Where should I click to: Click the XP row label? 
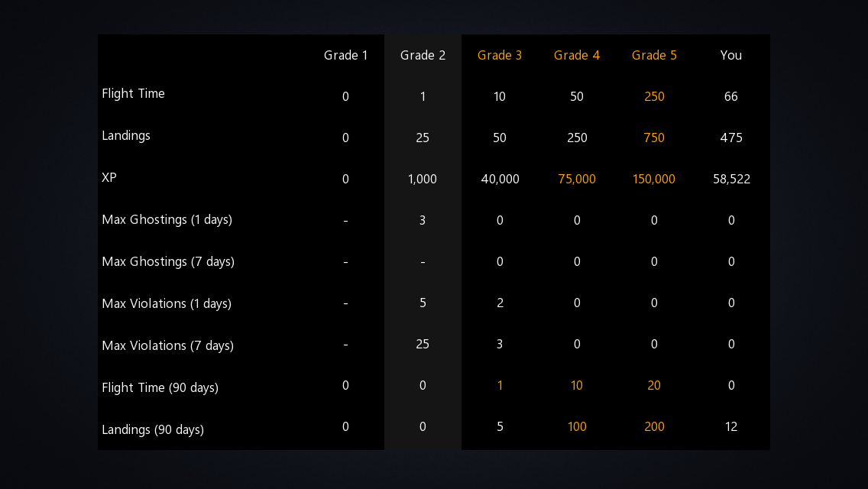(109, 178)
